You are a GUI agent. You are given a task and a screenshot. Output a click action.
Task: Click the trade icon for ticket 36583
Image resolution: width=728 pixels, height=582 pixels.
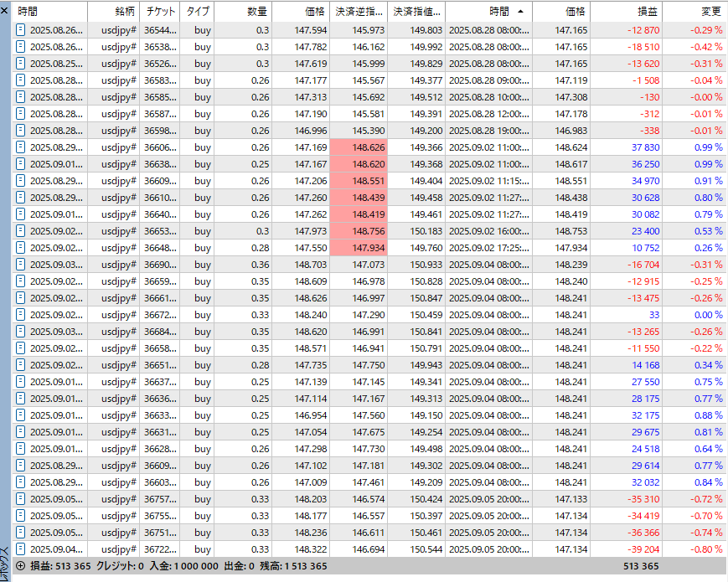tap(20, 80)
